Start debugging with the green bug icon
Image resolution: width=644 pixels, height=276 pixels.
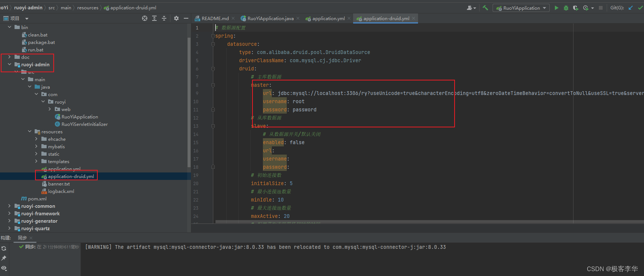[566, 8]
